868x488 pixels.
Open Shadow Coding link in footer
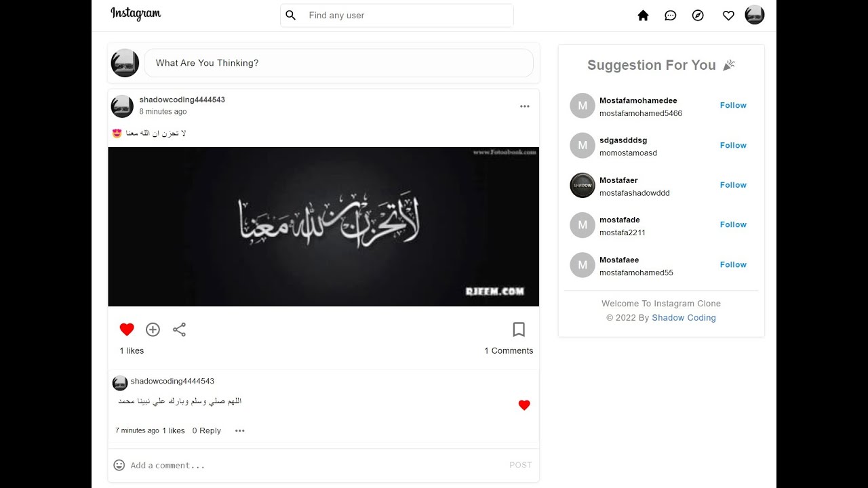pos(684,318)
